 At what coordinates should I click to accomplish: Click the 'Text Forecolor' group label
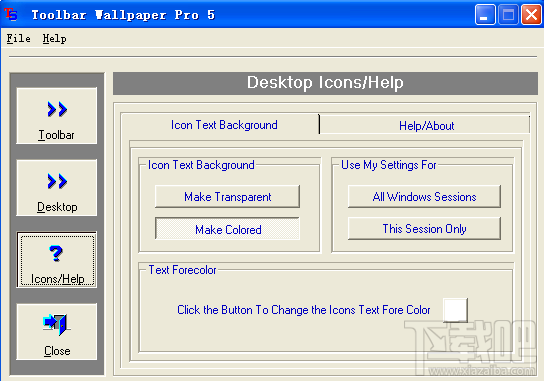tap(182, 270)
